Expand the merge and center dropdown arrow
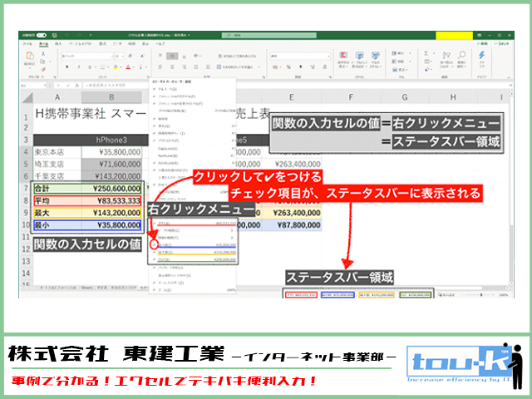Image resolution: width=532 pixels, height=399 pixels. coord(259,67)
